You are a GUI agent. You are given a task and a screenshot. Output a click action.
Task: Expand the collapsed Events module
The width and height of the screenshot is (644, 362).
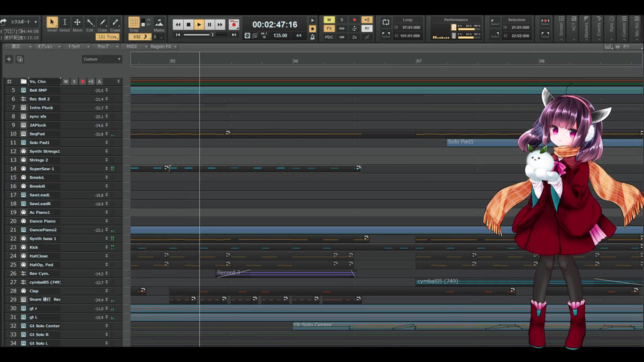[599, 29]
